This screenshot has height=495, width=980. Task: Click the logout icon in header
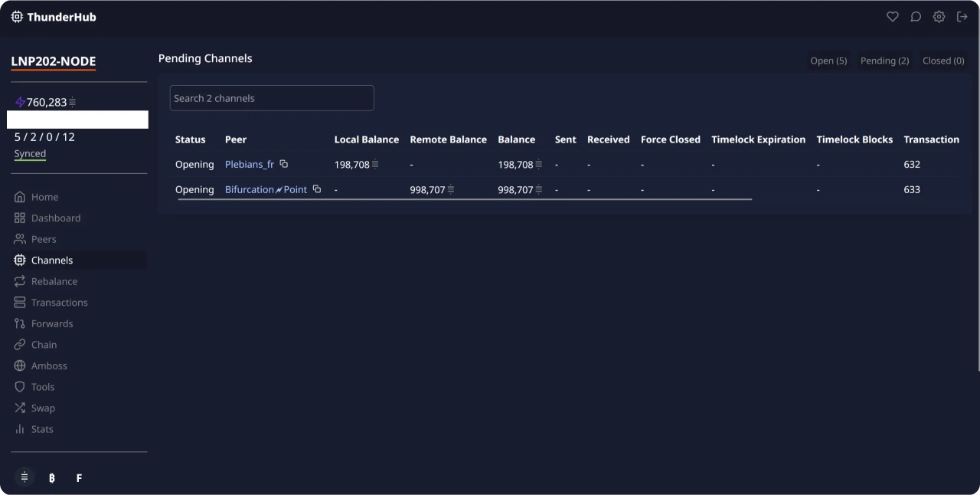[x=962, y=17]
